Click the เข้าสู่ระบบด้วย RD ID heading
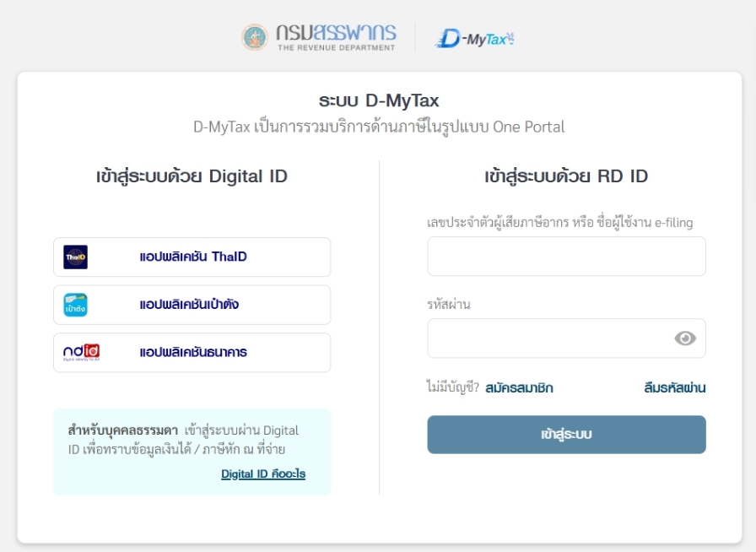Viewport: 756px width, 552px height. pos(566,176)
